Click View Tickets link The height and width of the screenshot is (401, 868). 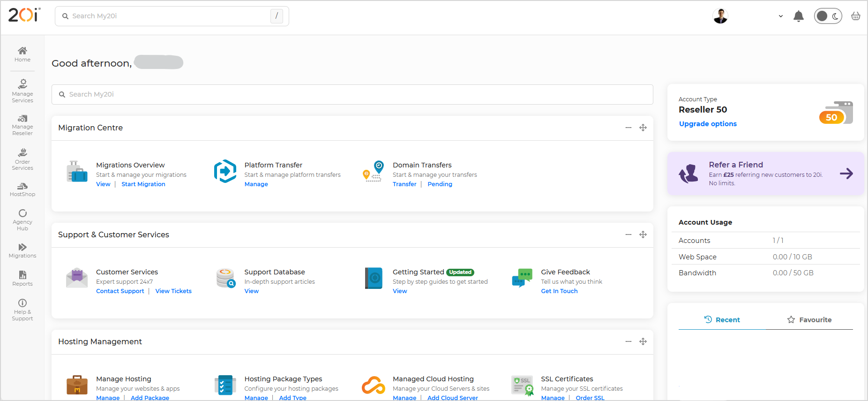pos(173,291)
